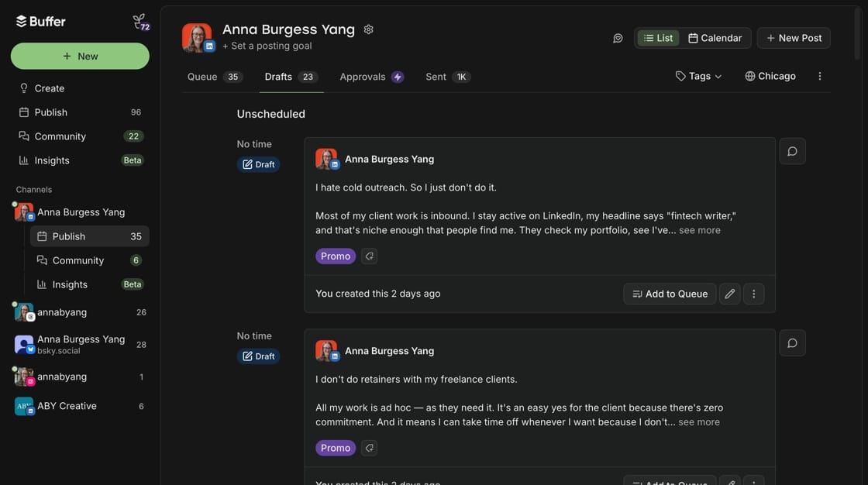The width and height of the screenshot is (868, 485).
Task: Select annabyang channel with 26 posts
Action: [x=80, y=312]
